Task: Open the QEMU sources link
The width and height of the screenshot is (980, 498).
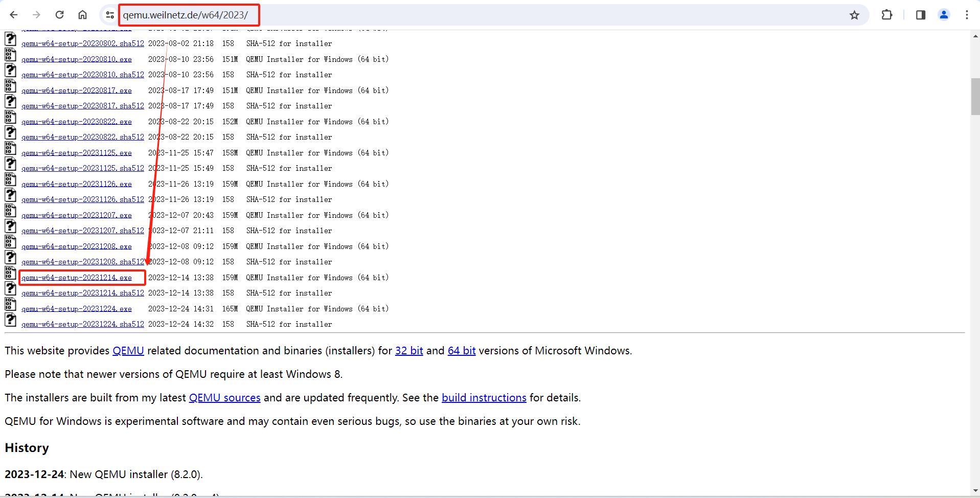Action: tap(225, 398)
